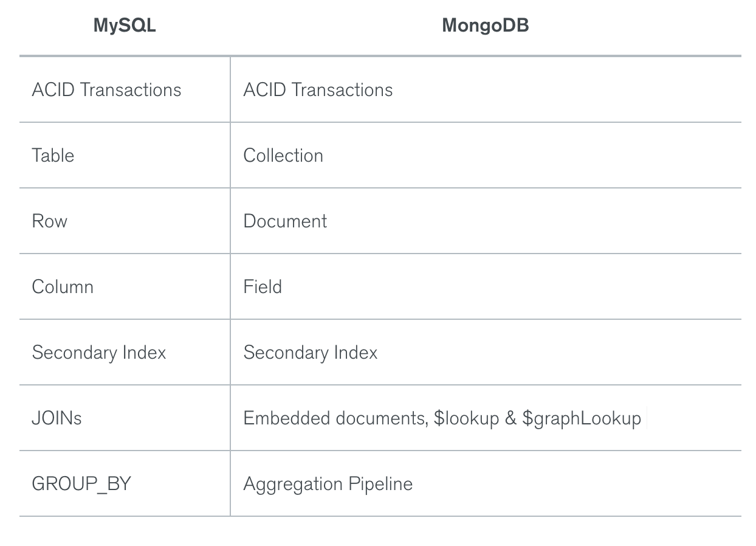Select the Row cell
Screen dimensions: 756x546
coord(49,221)
